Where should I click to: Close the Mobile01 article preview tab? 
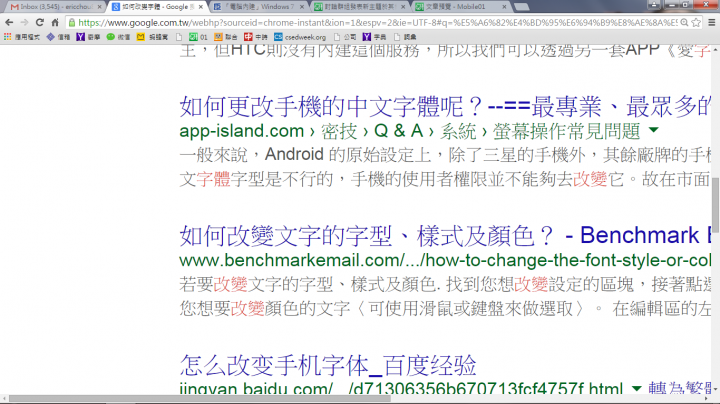click(504, 7)
